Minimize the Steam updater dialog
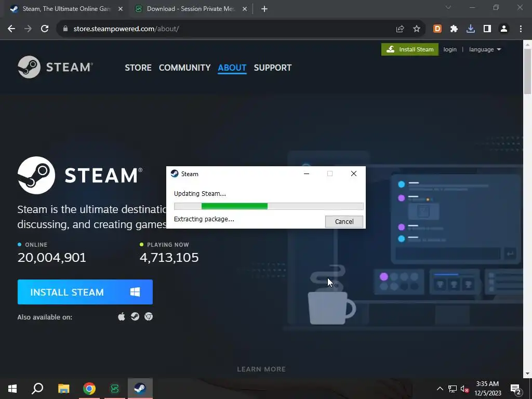The height and width of the screenshot is (399, 532). tap(307, 174)
